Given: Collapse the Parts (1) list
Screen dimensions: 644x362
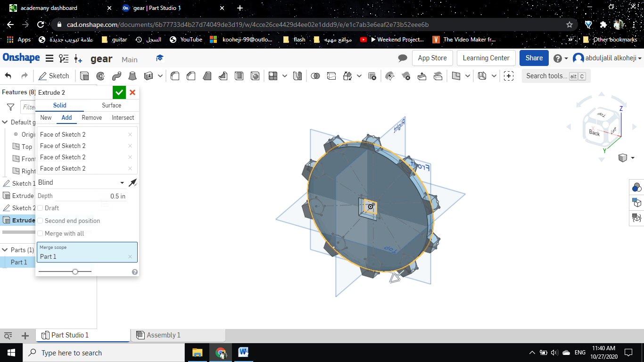Looking at the screenshot, I should coord(5,250).
